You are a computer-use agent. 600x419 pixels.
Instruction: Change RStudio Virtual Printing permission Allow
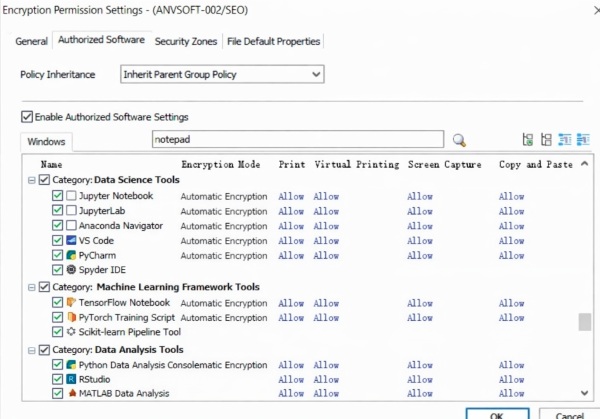pyautogui.click(x=326, y=380)
